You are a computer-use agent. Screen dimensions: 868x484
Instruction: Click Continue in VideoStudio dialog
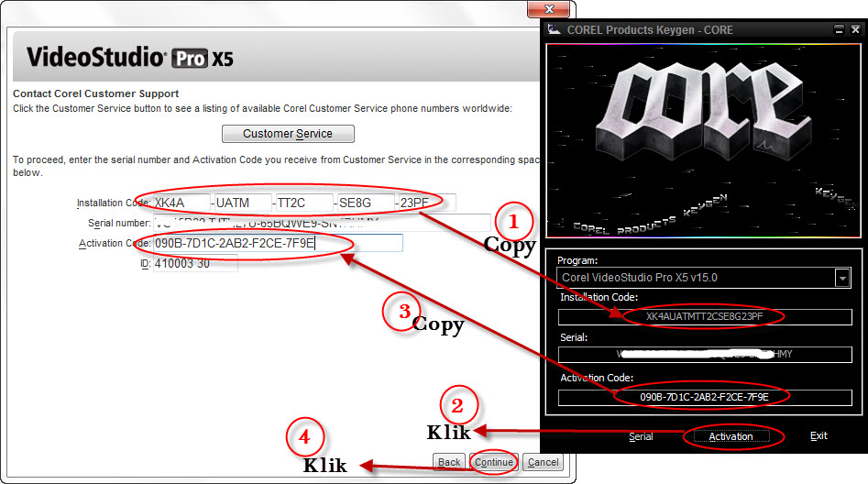(494, 462)
